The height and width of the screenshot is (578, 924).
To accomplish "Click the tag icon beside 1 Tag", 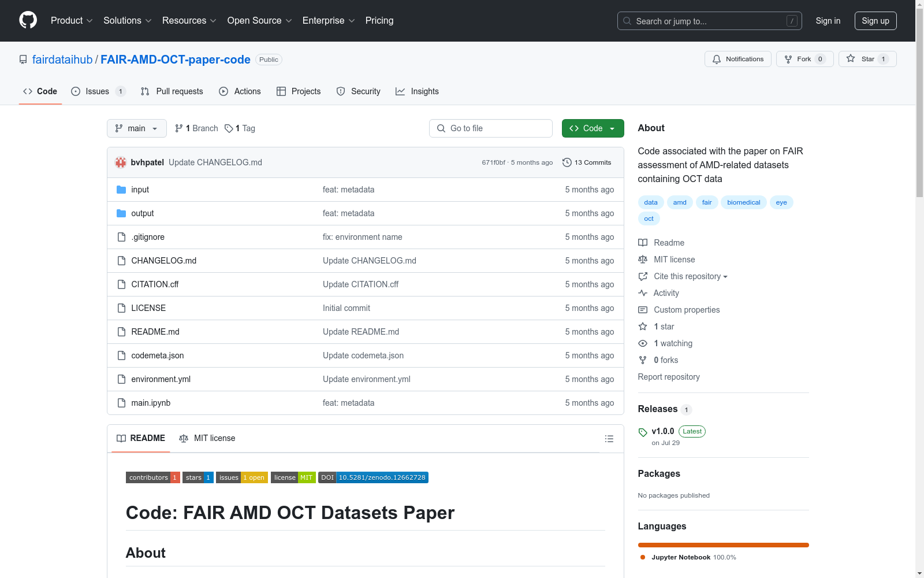I will (228, 128).
